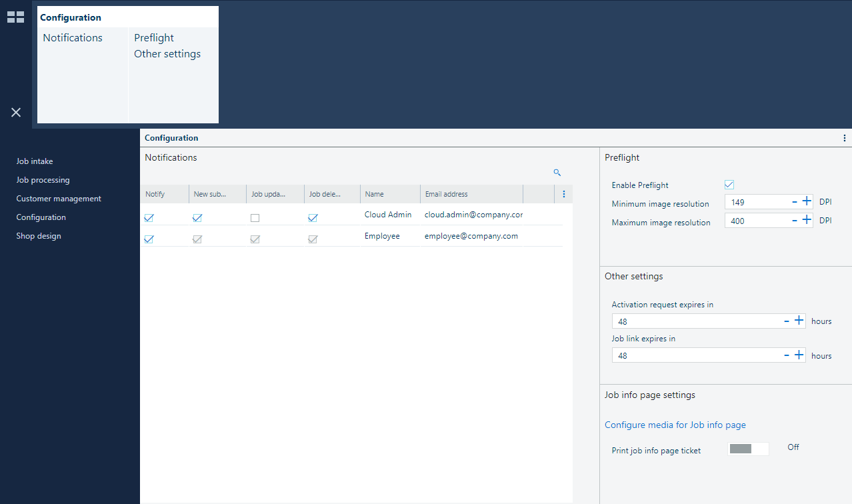Toggle Notify checkbox for Cloud Admin
Screen dimensions: 852x504
[x=149, y=218]
